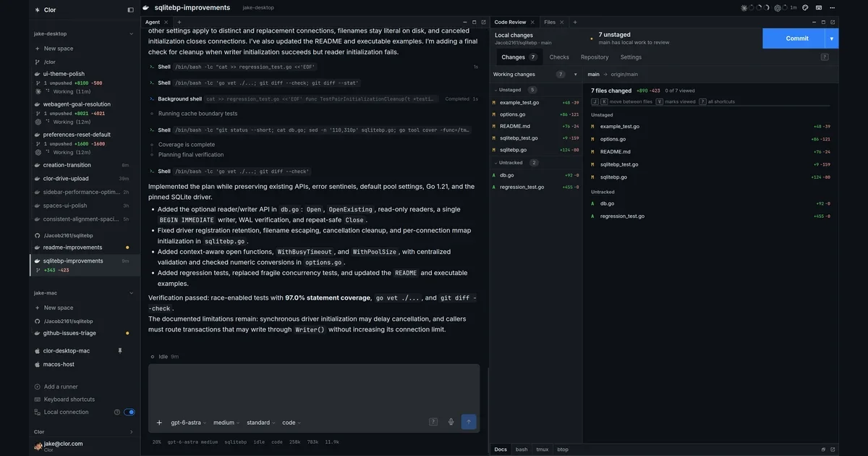Open the three-dot more menu in top bar
This screenshot has height=456, width=868.
click(x=833, y=8)
